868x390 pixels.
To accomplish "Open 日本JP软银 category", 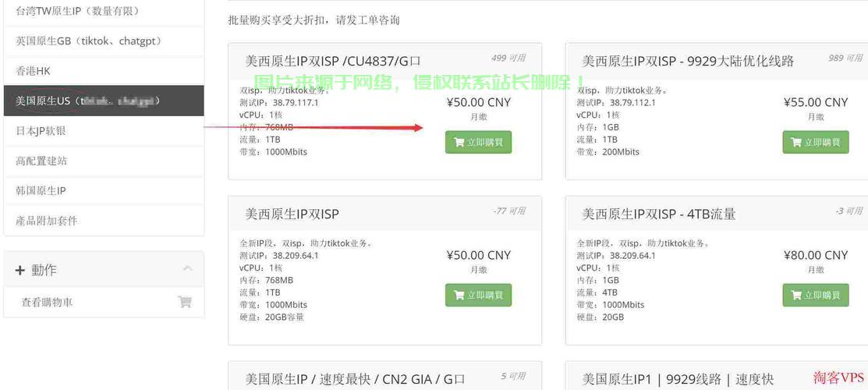I will click(104, 131).
